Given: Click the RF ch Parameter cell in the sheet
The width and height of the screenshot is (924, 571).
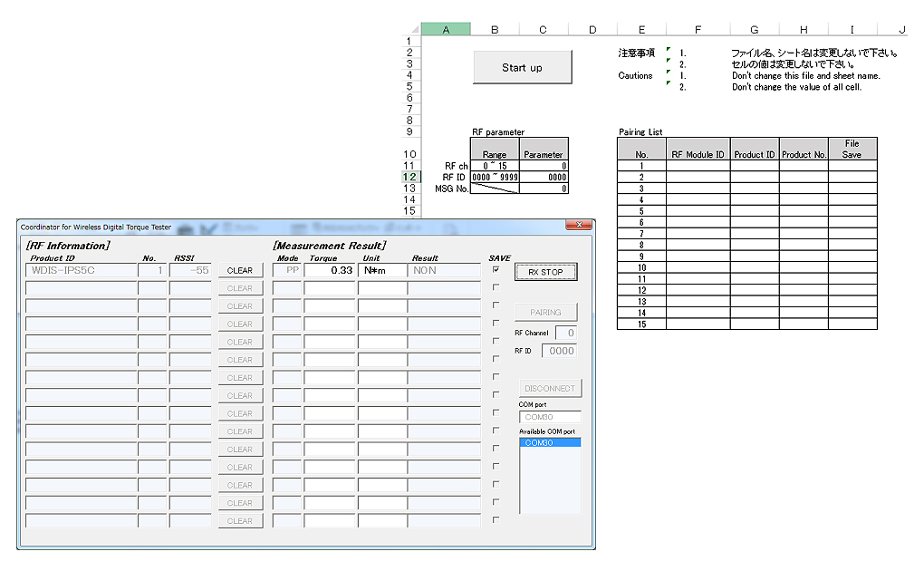Looking at the screenshot, I should pyautogui.click(x=544, y=166).
